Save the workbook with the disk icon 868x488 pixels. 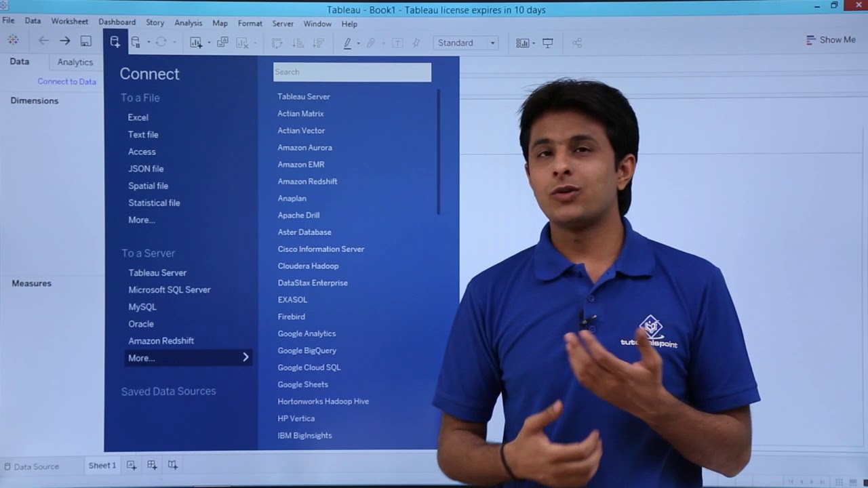click(86, 41)
